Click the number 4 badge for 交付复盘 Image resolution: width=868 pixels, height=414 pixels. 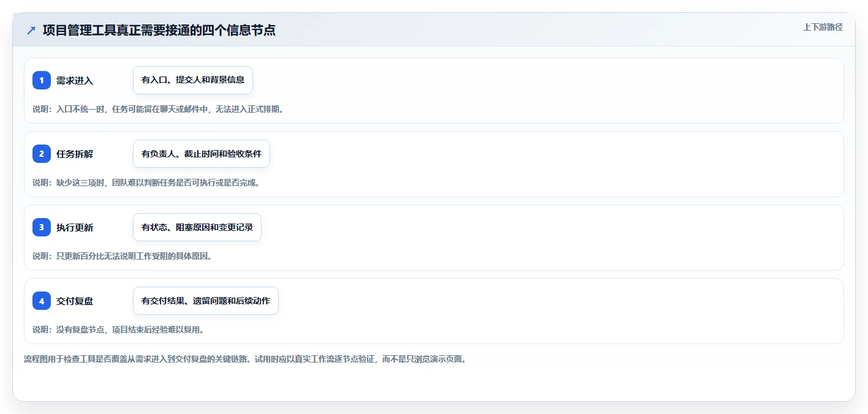pyautogui.click(x=42, y=301)
